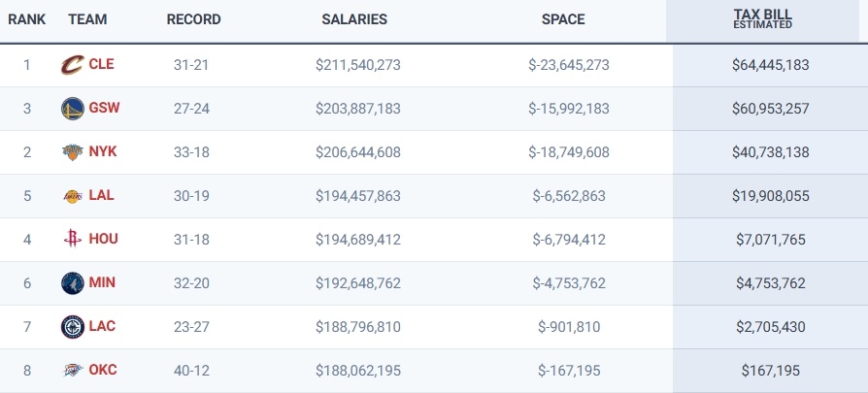868x393 pixels.
Task: Open the OKC team link
Action: point(102,370)
